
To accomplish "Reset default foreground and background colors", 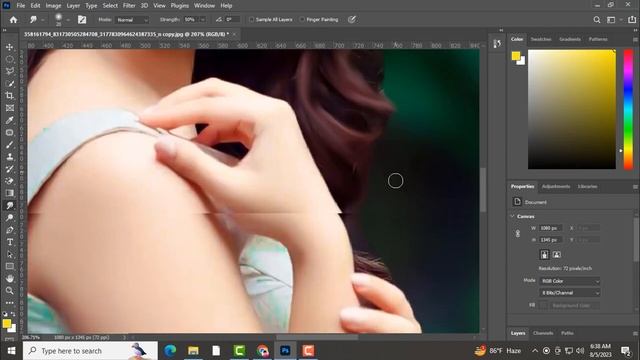I will [x=5, y=314].
